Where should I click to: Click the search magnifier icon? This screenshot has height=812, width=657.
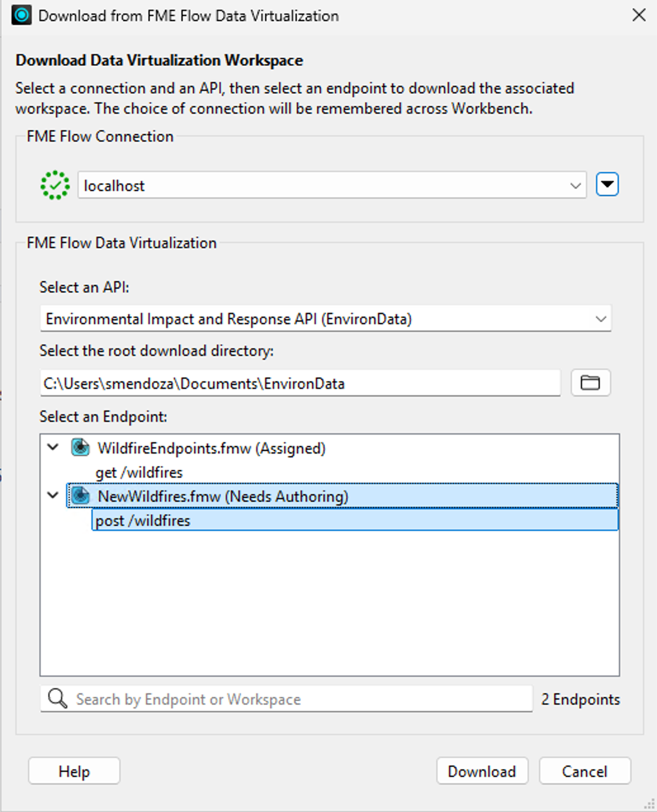(x=58, y=699)
